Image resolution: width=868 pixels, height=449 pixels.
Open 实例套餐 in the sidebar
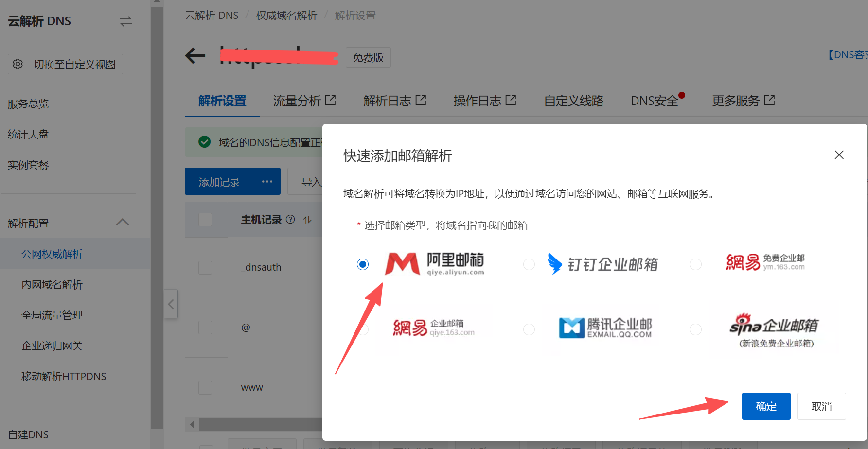(28, 165)
